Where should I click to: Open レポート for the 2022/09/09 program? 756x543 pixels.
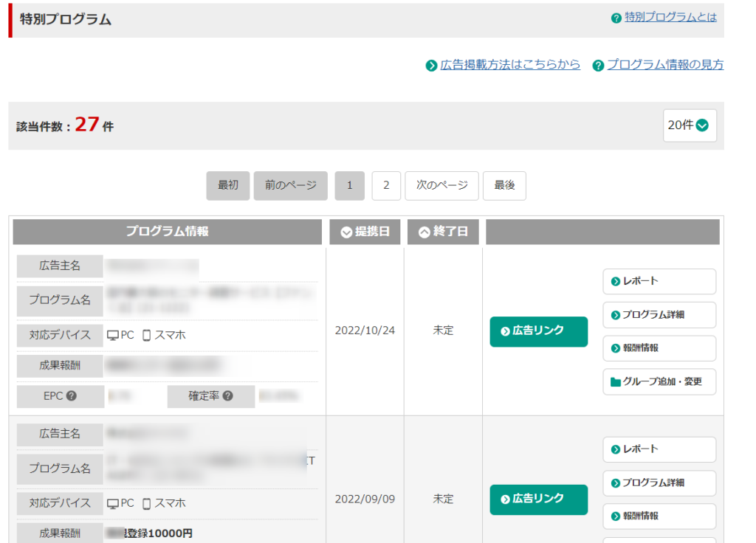pos(659,449)
